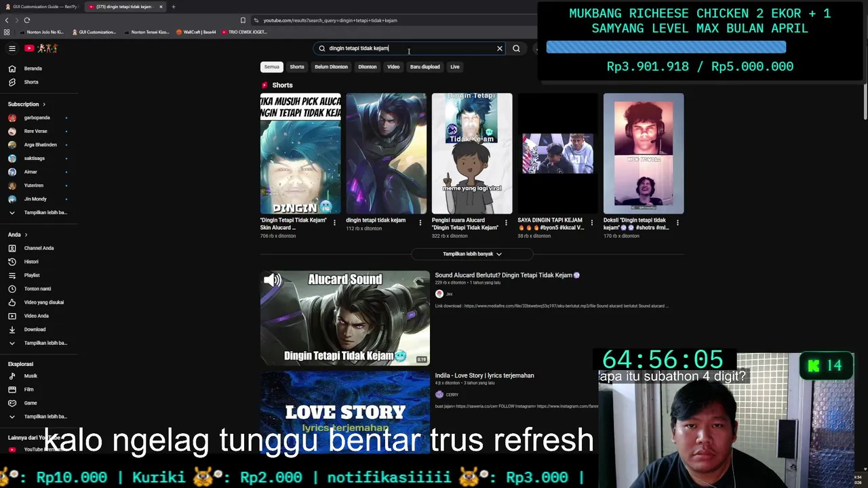Expand Tampilkan lebih banyak under Anda

39,343
